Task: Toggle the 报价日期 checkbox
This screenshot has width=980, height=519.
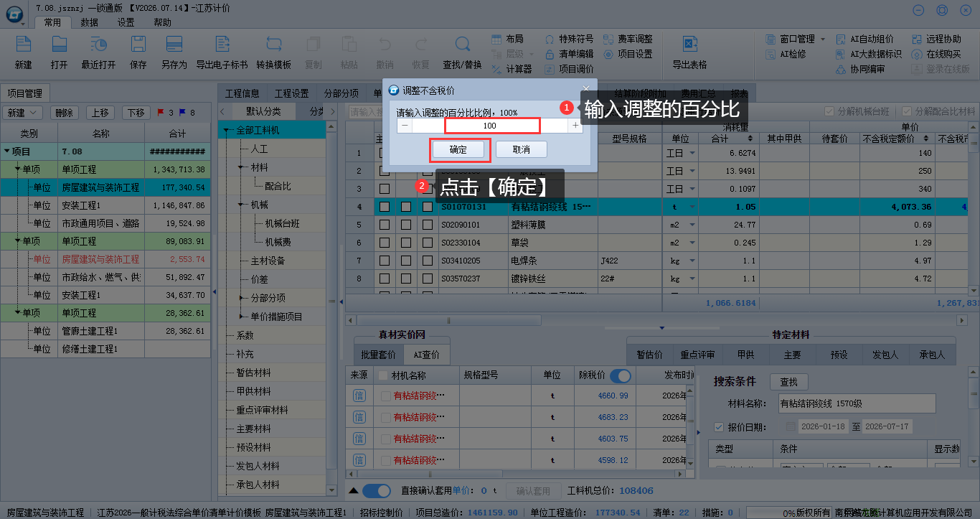Action: pos(719,427)
